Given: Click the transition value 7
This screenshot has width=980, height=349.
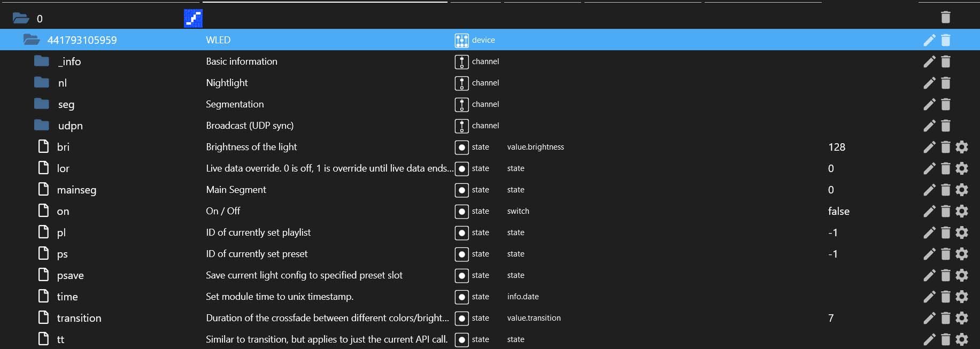Looking at the screenshot, I should point(831,318).
